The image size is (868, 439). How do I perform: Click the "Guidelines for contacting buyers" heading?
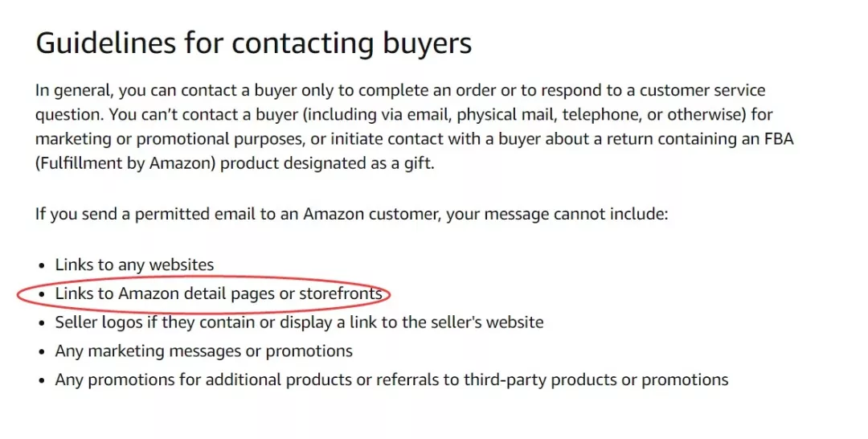click(x=253, y=43)
